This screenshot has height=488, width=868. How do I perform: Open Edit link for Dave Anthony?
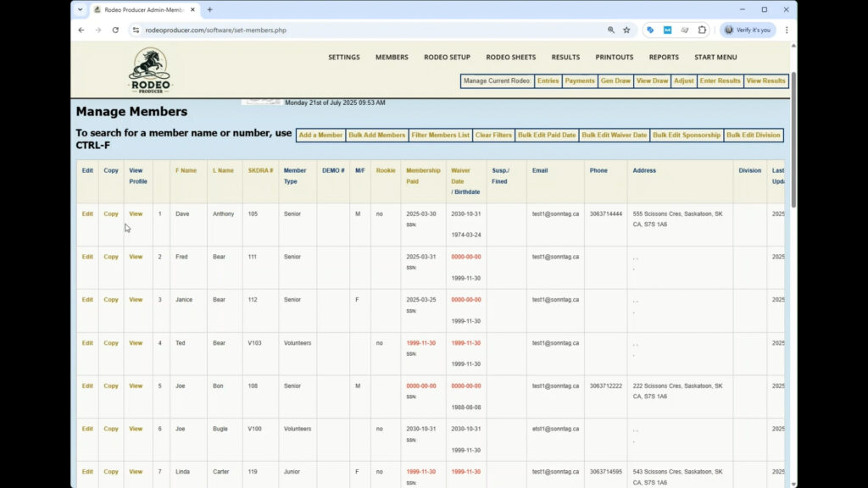click(87, 214)
